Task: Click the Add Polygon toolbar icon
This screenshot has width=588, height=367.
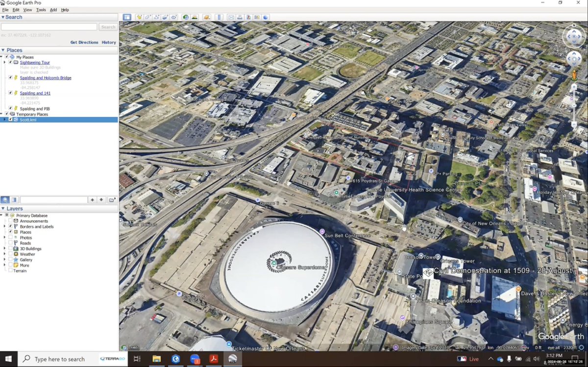Action: tap(148, 17)
